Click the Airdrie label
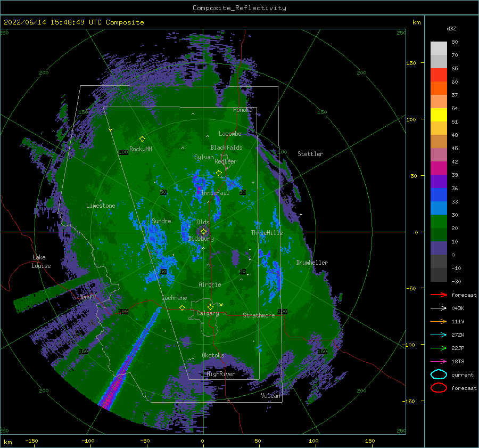 click(x=210, y=284)
